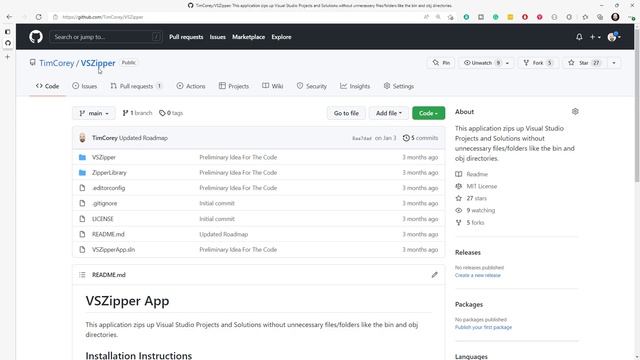The height and width of the screenshot is (360, 640).
Task: Open the Actions tab
Action: [191, 86]
